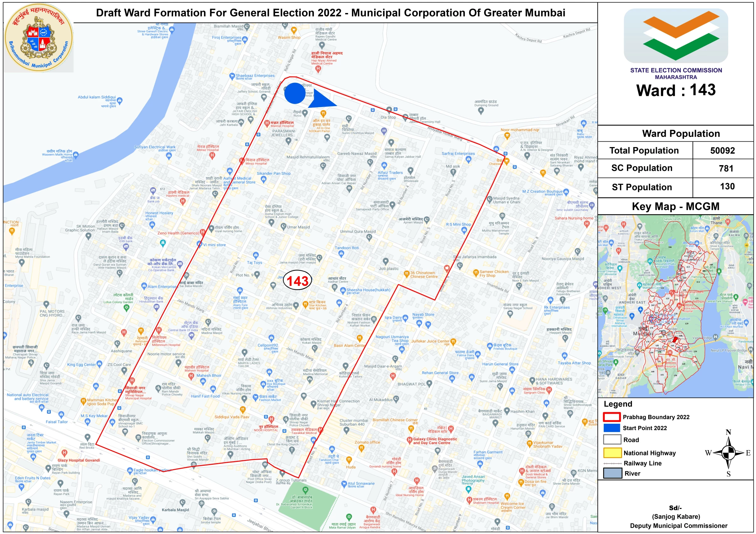Click the green garden pin of Babasaheb Ambedkar Garden
The image size is (756, 534).
coord(305,490)
